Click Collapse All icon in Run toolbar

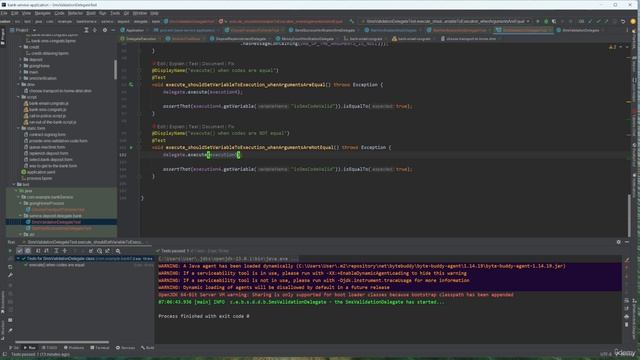tap(64, 251)
